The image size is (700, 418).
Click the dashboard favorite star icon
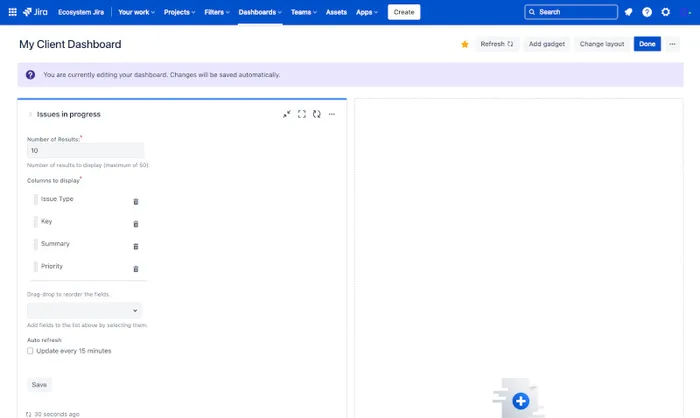[465, 44]
